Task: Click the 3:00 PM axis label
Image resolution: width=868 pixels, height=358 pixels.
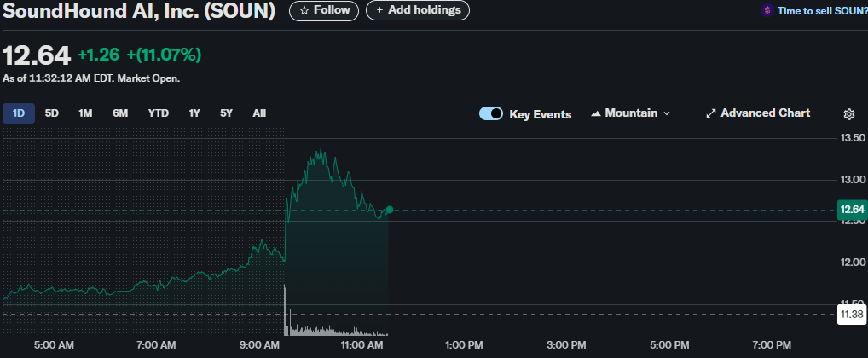Action: [566, 346]
